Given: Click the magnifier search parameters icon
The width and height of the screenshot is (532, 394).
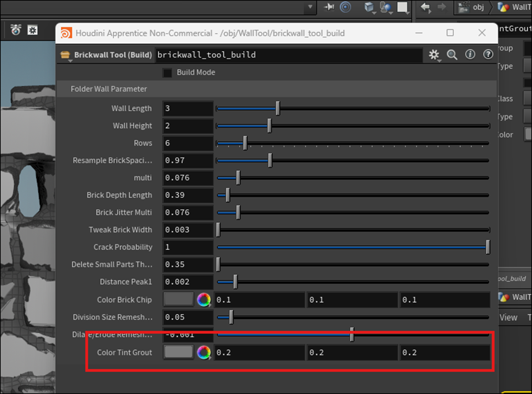Looking at the screenshot, I should coord(452,55).
